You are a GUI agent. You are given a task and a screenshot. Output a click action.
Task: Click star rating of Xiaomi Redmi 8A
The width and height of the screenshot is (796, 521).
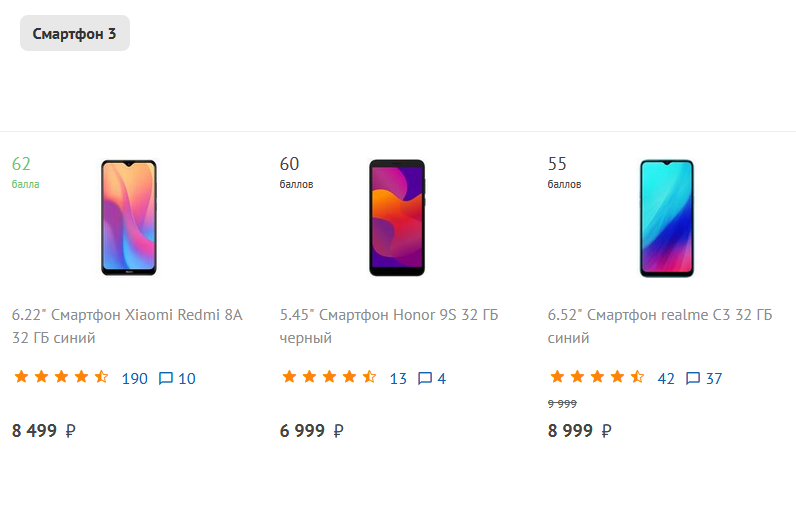pyautogui.click(x=61, y=377)
